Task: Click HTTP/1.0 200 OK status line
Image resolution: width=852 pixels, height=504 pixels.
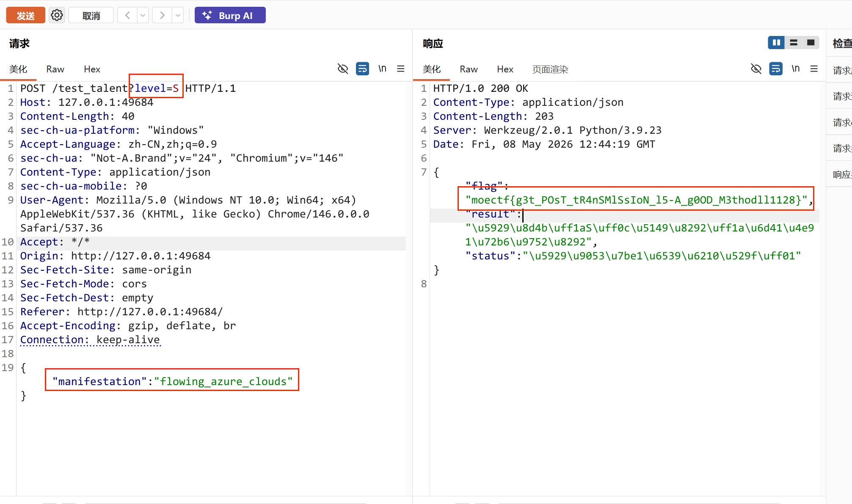Action: pos(481,88)
